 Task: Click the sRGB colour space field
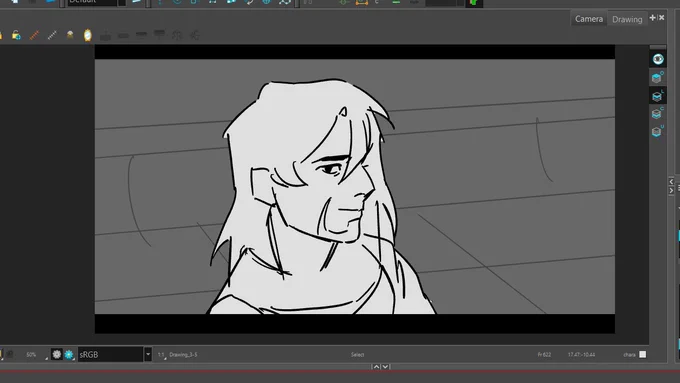[x=111, y=354]
